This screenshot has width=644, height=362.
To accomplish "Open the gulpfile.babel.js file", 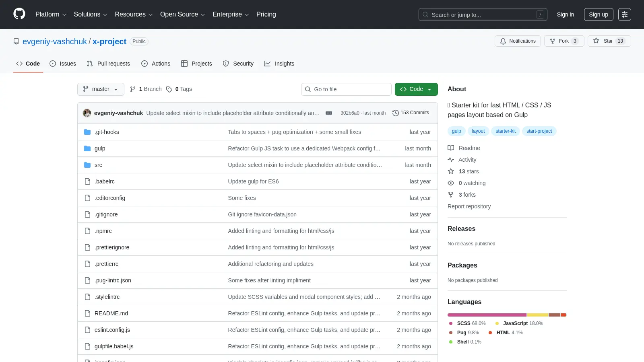I will click(x=114, y=346).
